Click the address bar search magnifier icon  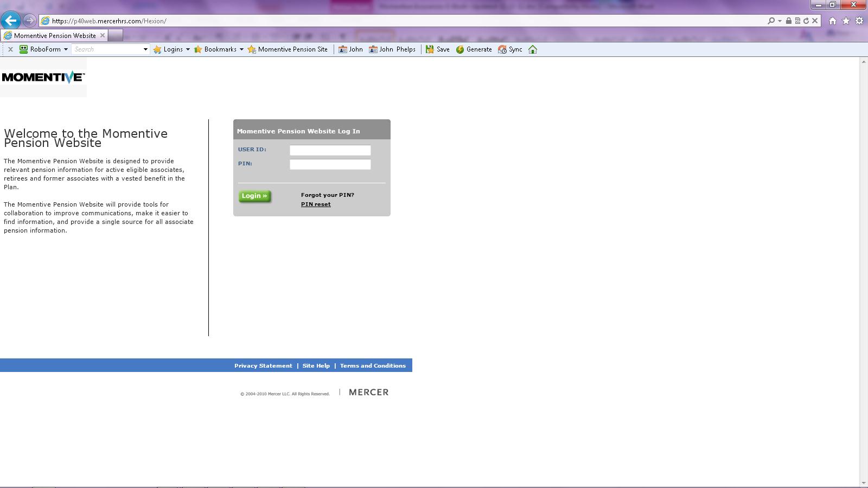771,21
